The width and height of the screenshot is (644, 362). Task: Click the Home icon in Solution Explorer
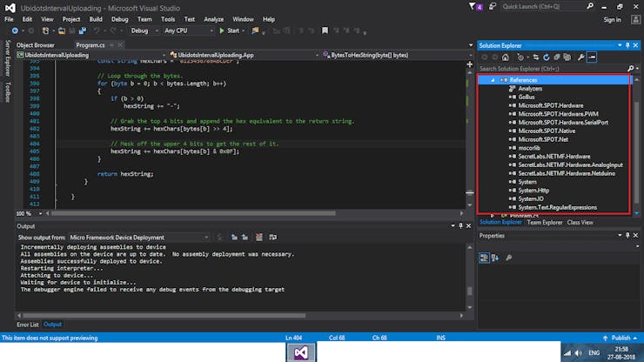coord(506,57)
